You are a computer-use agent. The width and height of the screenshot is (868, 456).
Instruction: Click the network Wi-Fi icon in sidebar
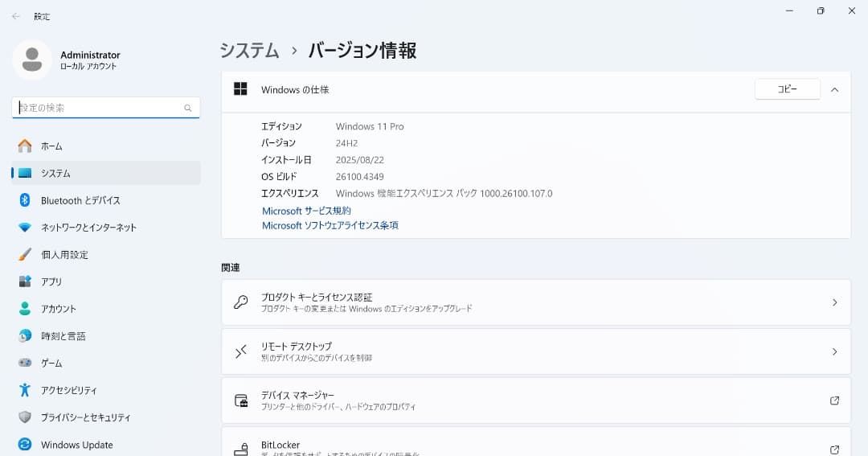[24, 227]
